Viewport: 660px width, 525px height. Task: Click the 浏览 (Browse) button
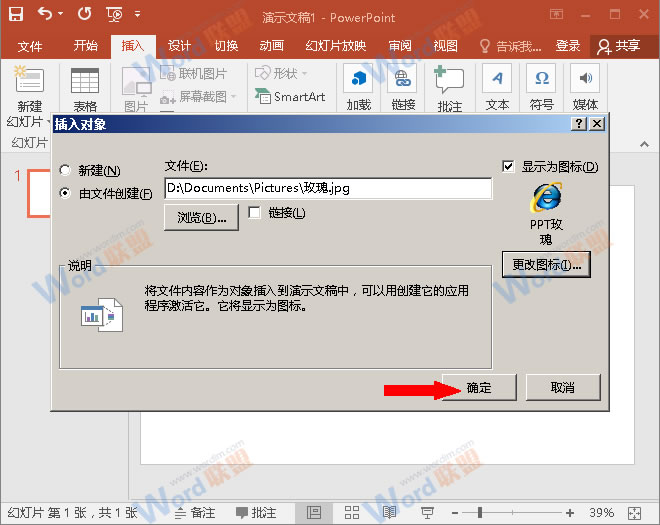click(201, 217)
